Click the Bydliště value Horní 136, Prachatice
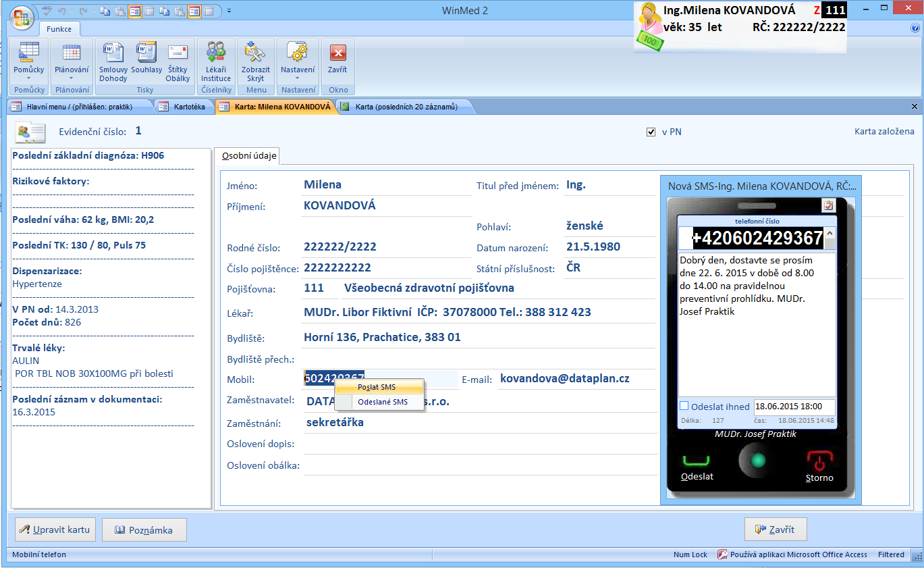This screenshot has width=924, height=568. [382, 337]
